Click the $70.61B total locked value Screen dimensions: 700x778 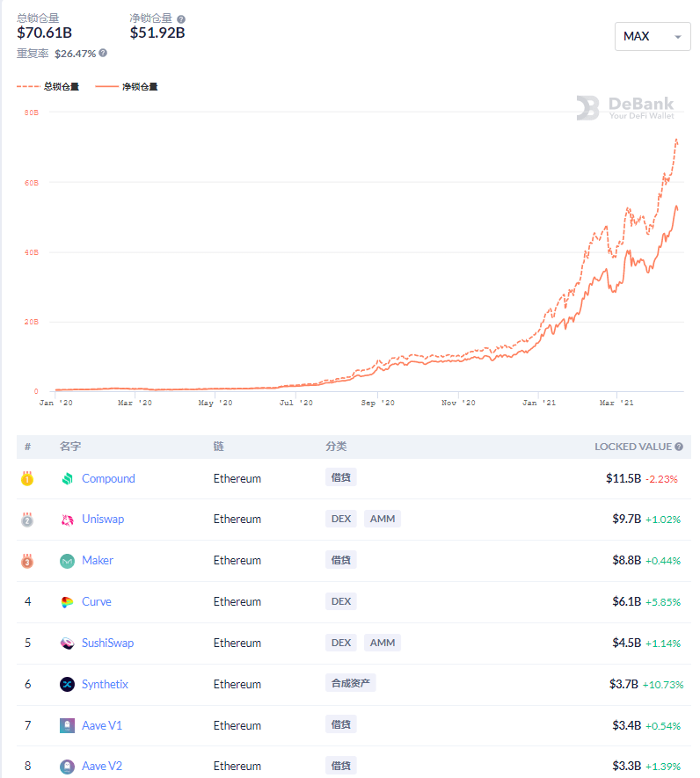(44, 33)
